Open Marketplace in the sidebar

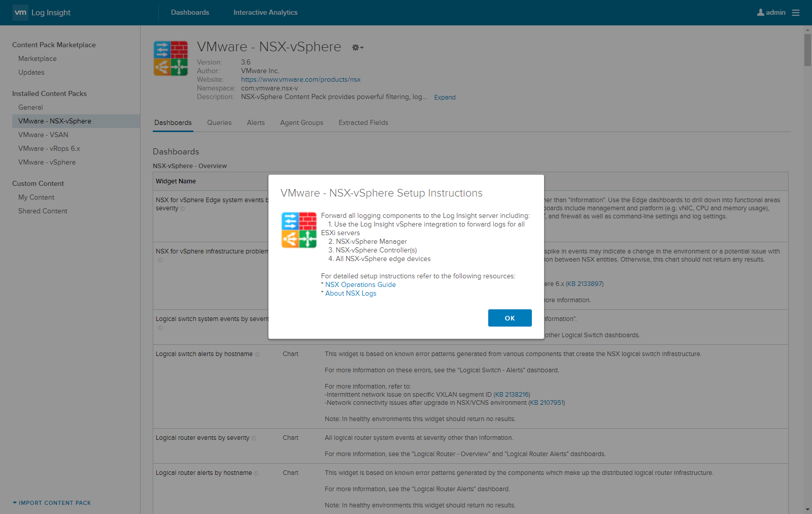pyautogui.click(x=37, y=58)
